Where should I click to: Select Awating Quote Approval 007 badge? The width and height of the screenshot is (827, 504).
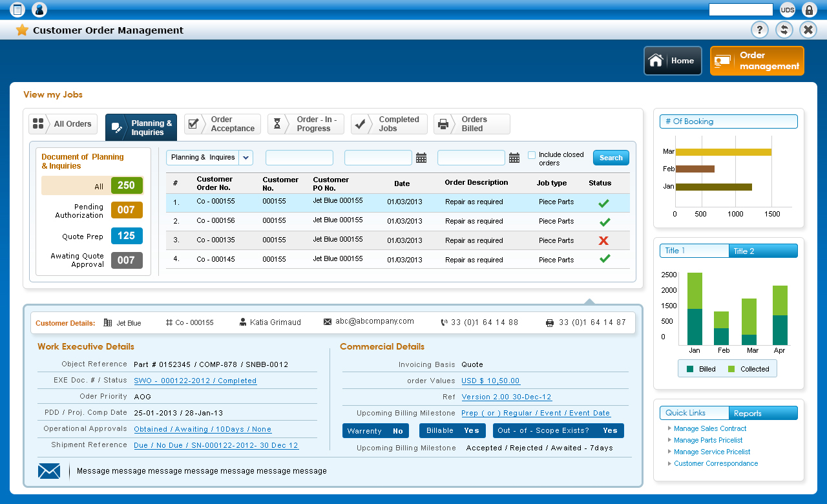point(127,260)
